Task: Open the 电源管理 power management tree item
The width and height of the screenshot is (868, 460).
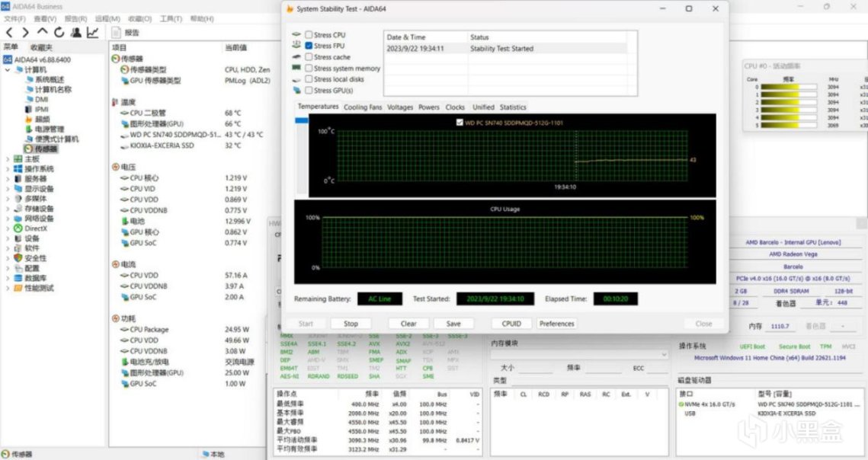Action: click(x=45, y=129)
